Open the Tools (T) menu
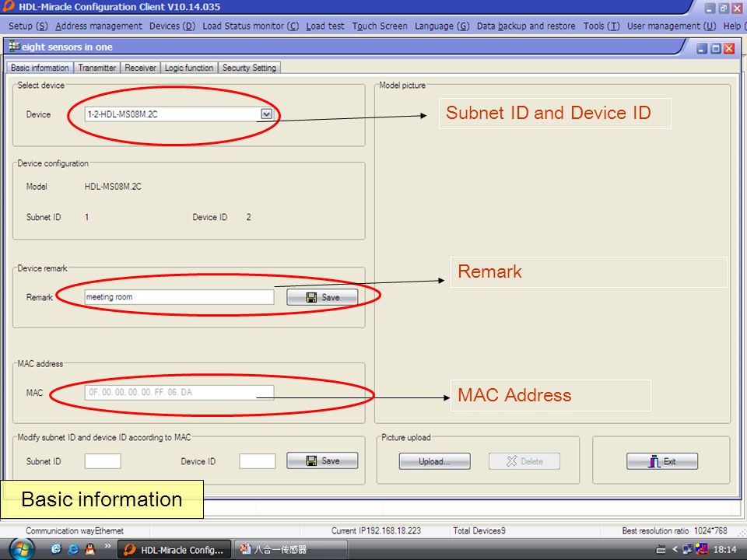This screenshot has height=560, width=747. click(x=601, y=26)
